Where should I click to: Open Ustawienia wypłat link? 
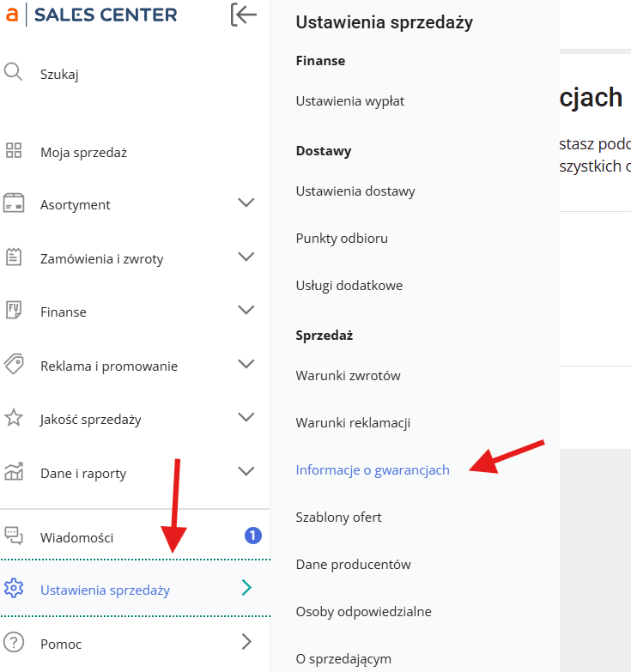coord(349,101)
